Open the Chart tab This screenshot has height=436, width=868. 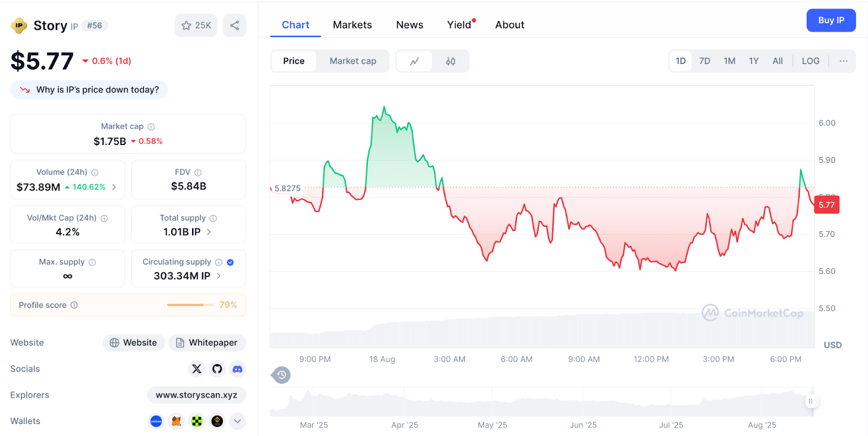click(x=295, y=25)
